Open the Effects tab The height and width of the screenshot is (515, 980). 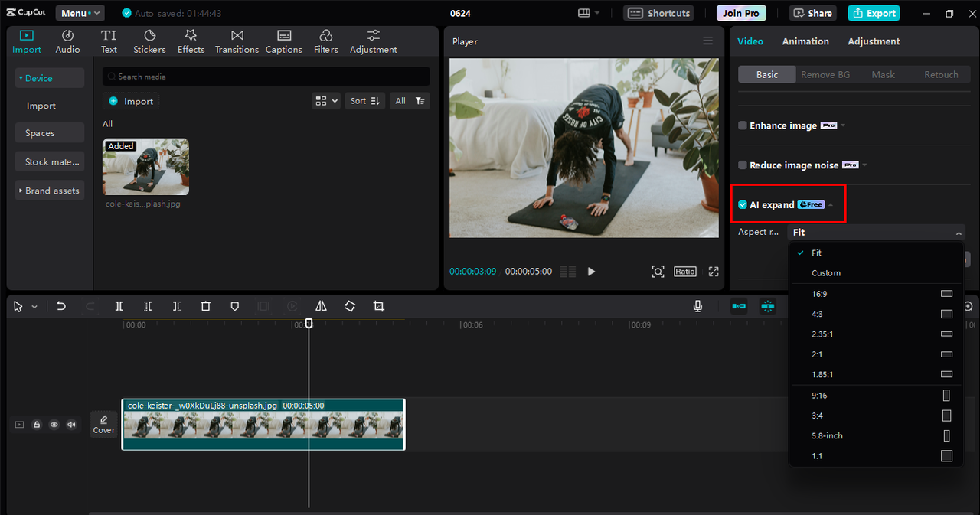tap(191, 41)
